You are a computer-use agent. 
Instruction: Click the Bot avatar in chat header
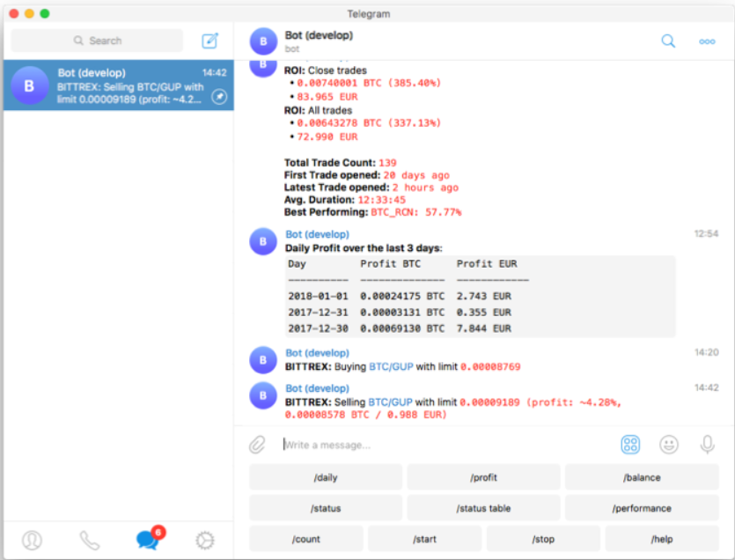tap(263, 41)
